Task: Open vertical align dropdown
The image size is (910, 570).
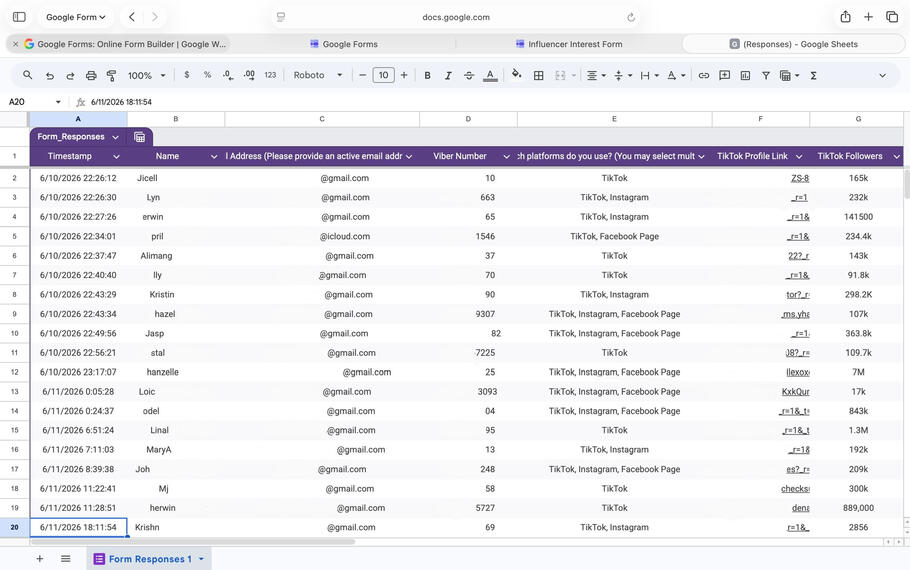Action: coord(623,75)
